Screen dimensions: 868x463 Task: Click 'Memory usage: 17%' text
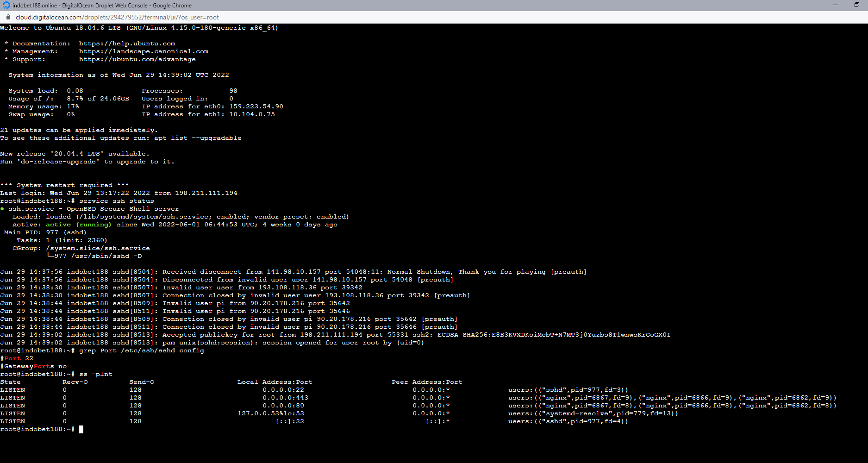tap(44, 106)
